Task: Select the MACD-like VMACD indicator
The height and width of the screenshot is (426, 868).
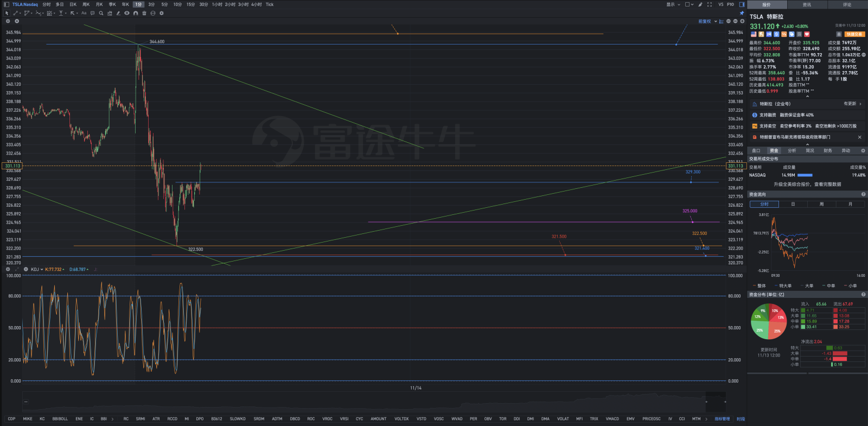Action: click(612, 419)
